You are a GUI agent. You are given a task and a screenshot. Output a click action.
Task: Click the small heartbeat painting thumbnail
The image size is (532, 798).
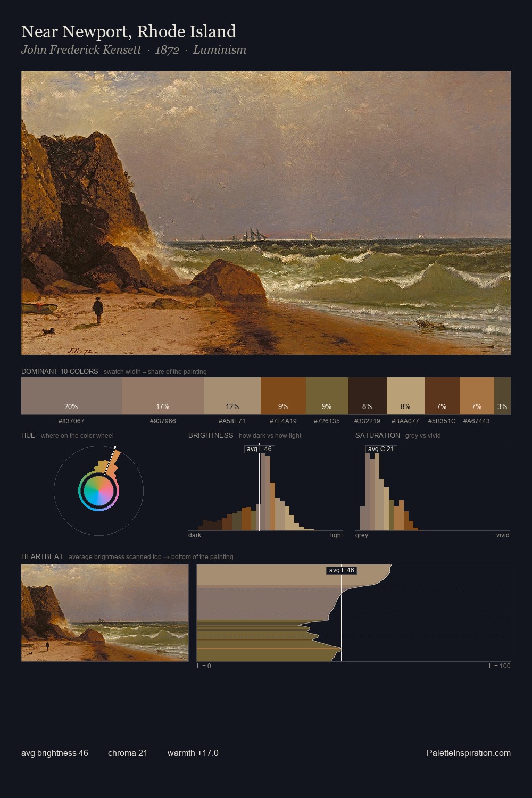[x=105, y=613]
